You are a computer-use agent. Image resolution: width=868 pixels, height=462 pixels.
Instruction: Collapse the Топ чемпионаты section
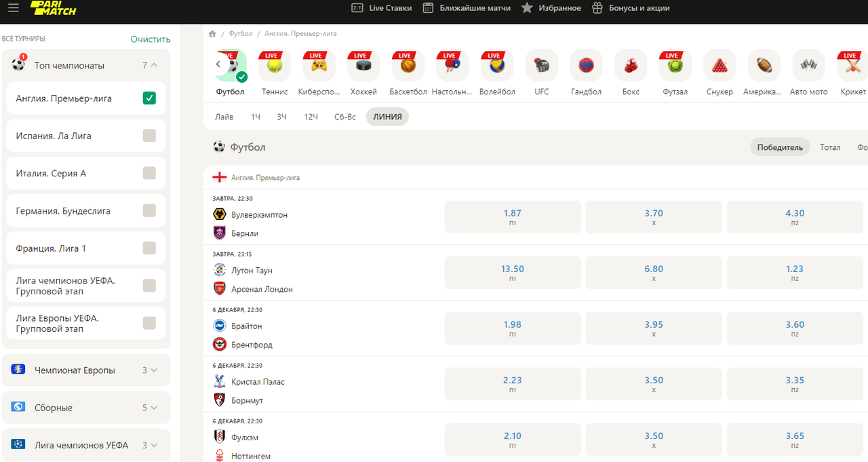(154, 65)
